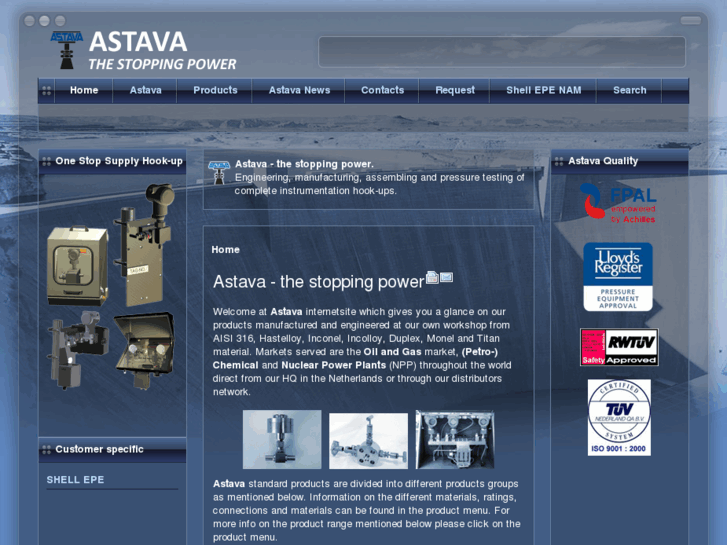Open the Products menu
Image resolution: width=727 pixels, height=545 pixels.
pyautogui.click(x=215, y=90)
